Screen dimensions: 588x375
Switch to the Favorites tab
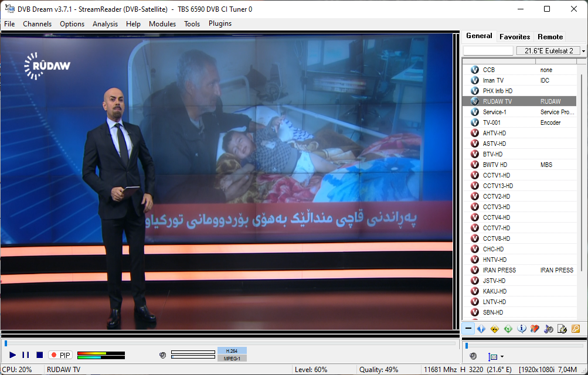click(x=515, y=37)
